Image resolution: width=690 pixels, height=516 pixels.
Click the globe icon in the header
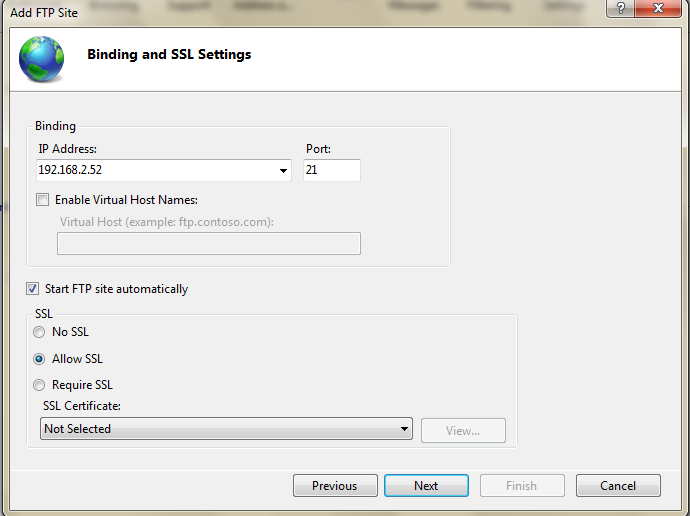tap(41, 59)
